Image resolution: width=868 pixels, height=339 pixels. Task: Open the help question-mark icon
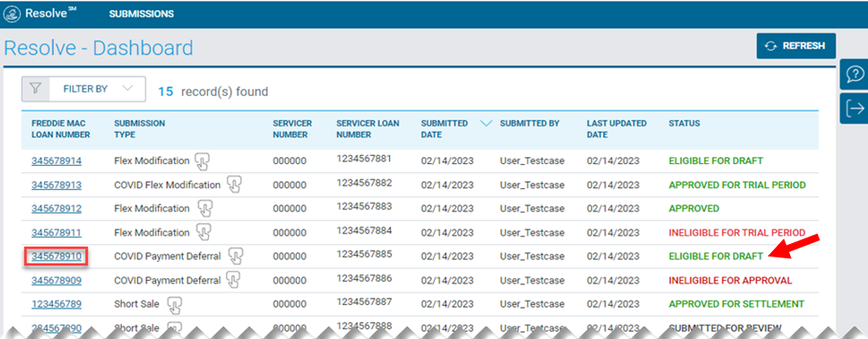pyautogui.click(x=855, y=74)
